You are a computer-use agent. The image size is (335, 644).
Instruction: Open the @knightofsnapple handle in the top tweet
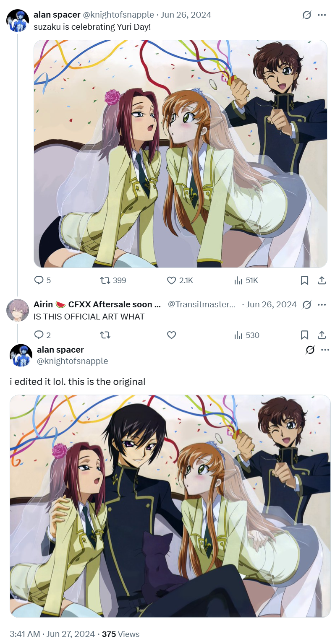(x=118, y=15)
